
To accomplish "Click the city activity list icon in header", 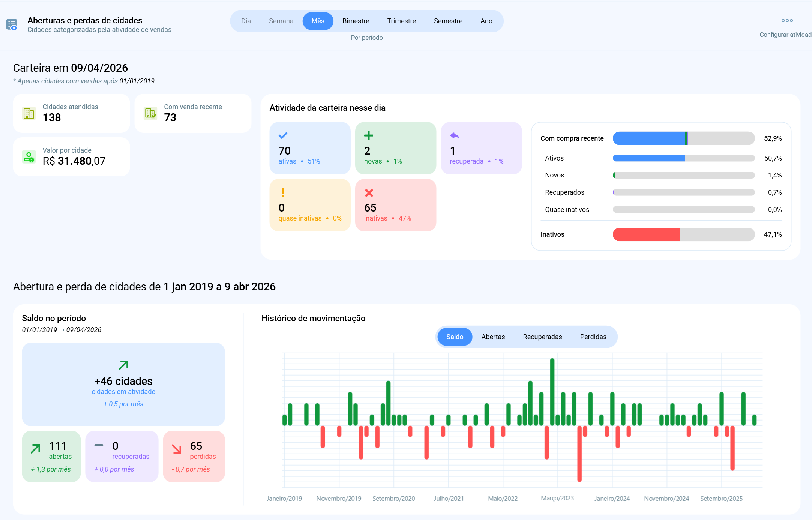I will click(x=12, y=24).
